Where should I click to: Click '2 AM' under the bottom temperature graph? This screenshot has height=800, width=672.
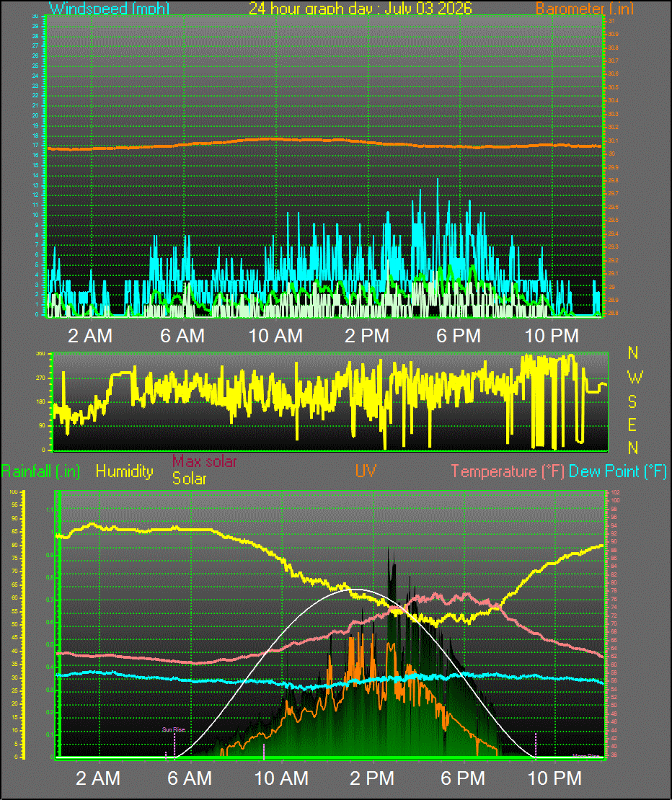point(98,778)
